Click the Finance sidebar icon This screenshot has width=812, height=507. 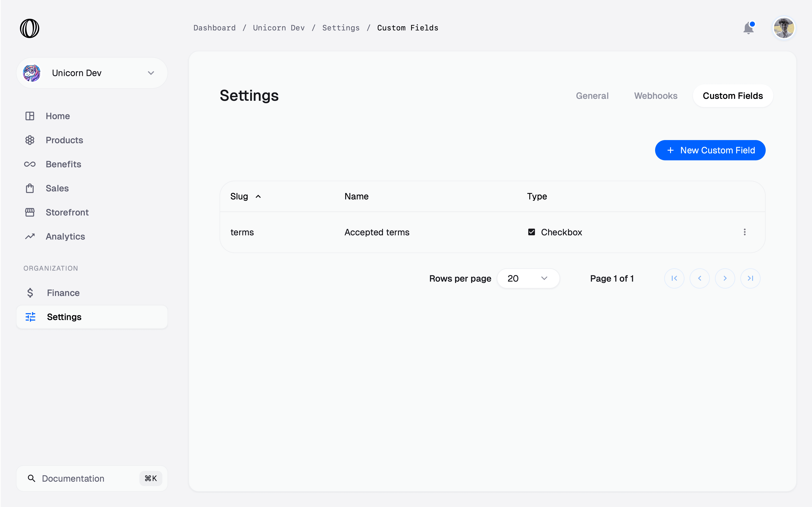[x=30, y=292]
